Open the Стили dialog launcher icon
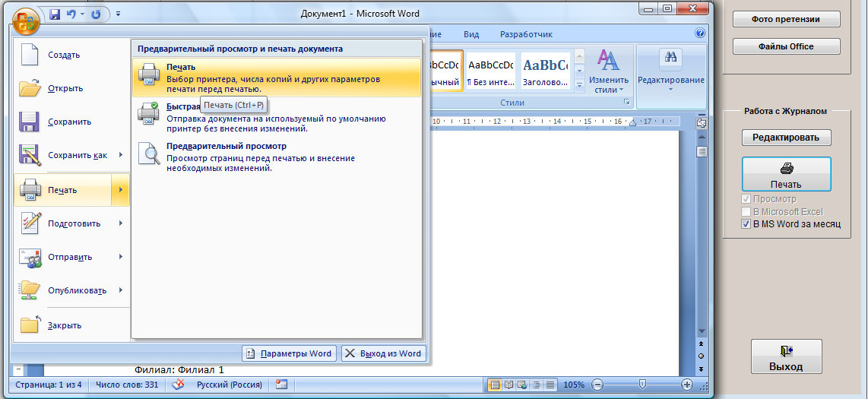This screenshot has height=399, width=868. 626,103
